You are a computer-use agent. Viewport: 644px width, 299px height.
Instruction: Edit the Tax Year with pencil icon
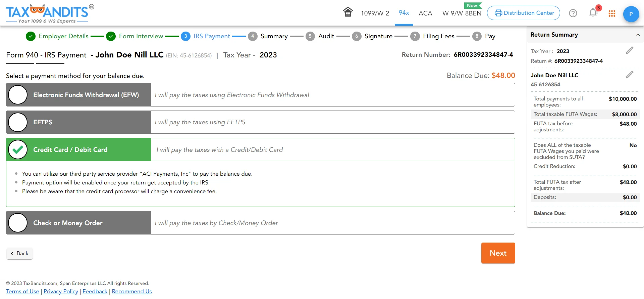[630, 50]
